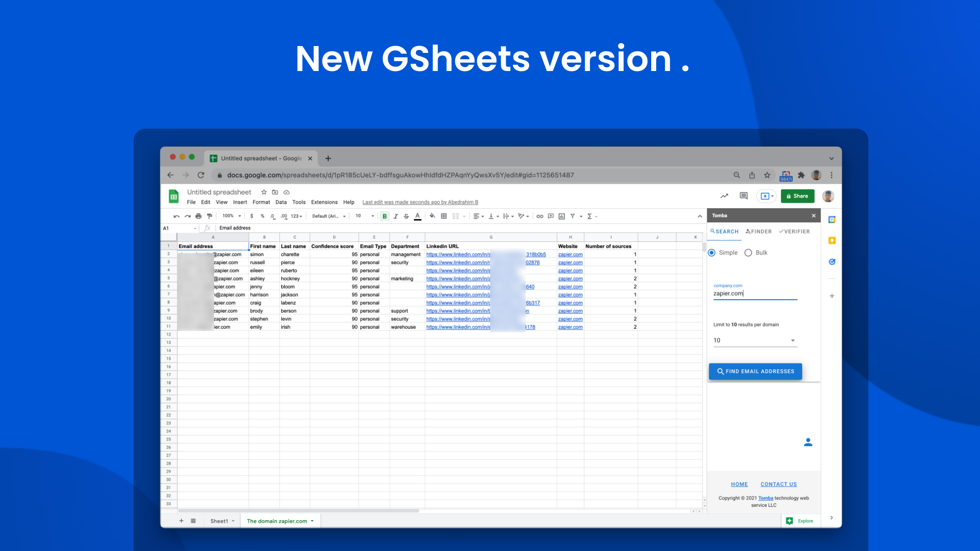This screenshot has width=980, height=551.
Task: Open the 123 number format dropdown
Action: pos(296,216)
